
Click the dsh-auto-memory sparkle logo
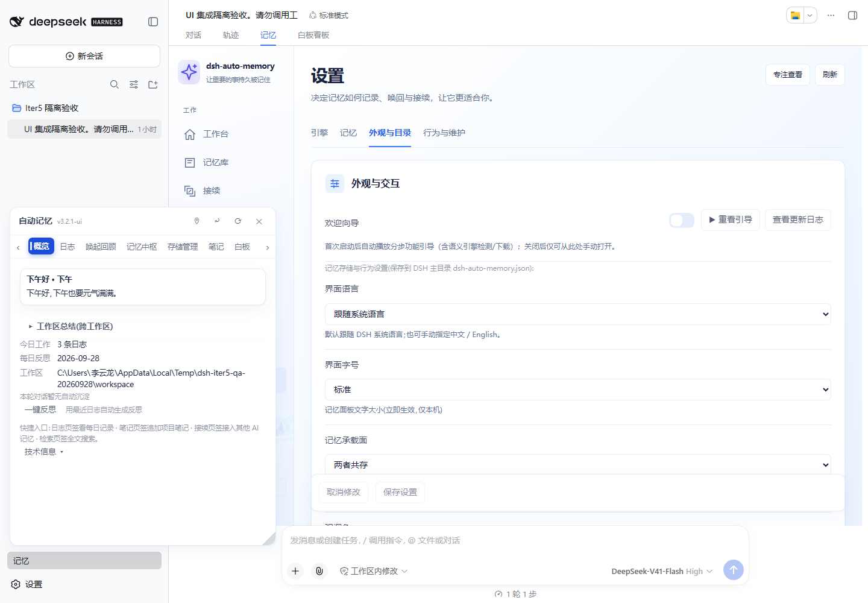(189, 72)
